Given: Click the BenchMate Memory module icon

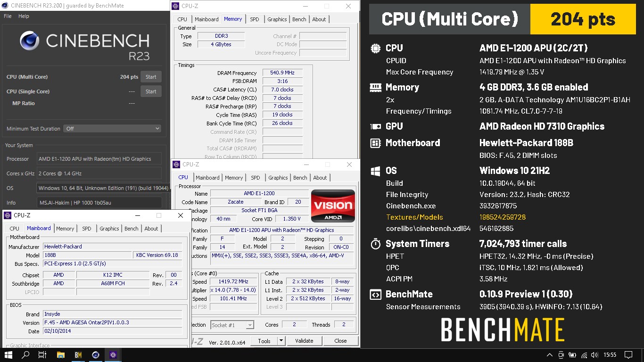Looking at the screenshot, I should coord(375,87).
